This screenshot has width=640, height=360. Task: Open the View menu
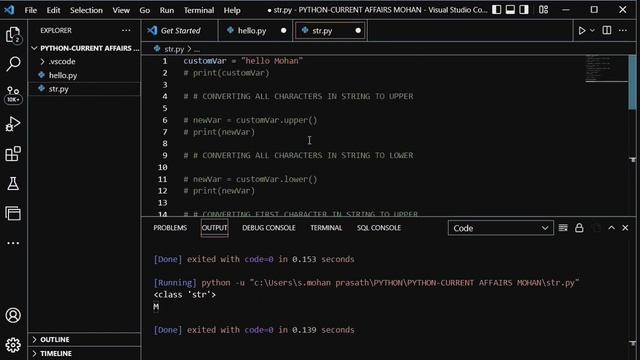point(121,10)
